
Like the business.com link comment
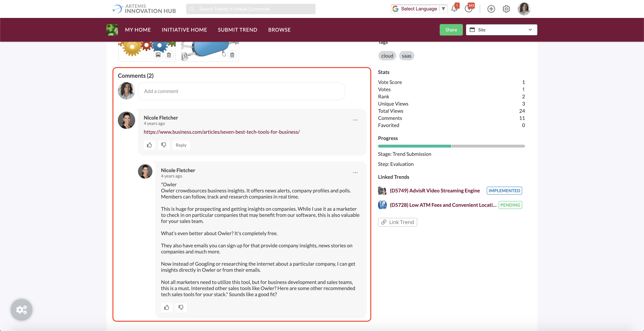[149, 145]
